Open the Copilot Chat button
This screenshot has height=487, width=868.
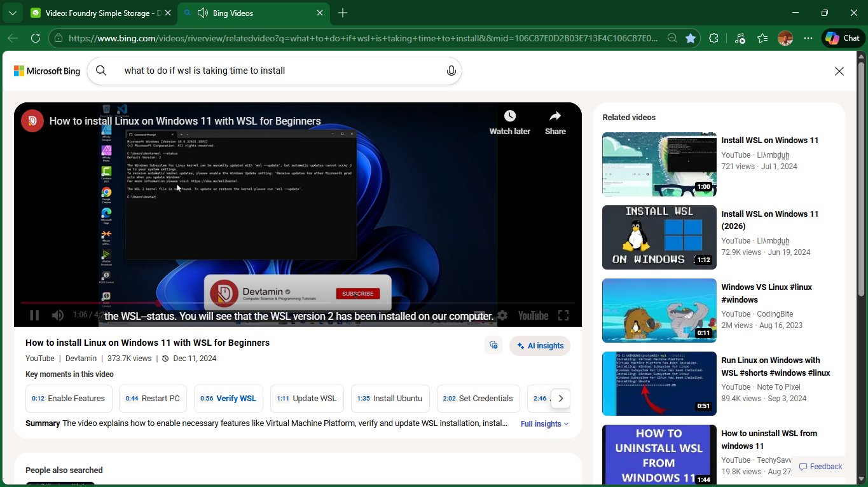843,38
